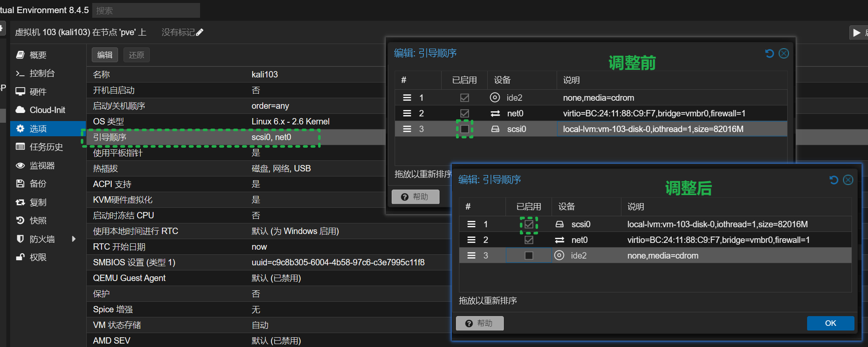Open the 备份 backup tab

tap(47, 184)
